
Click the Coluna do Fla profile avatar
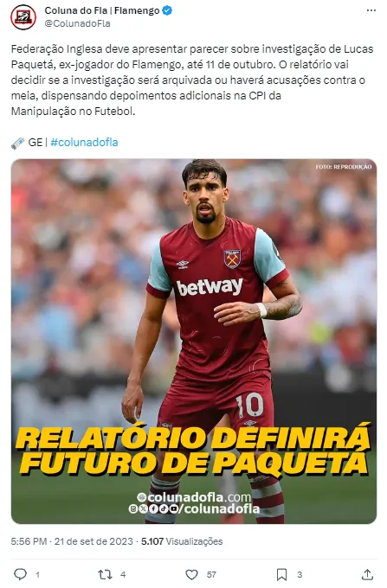click(23, 17)
